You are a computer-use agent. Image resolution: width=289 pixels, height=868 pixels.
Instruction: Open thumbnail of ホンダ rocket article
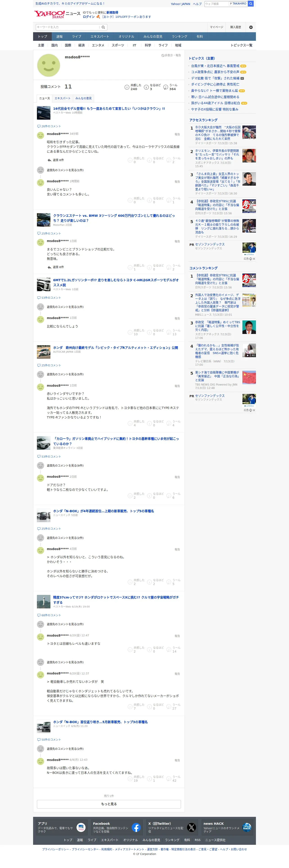click(43, 602)
